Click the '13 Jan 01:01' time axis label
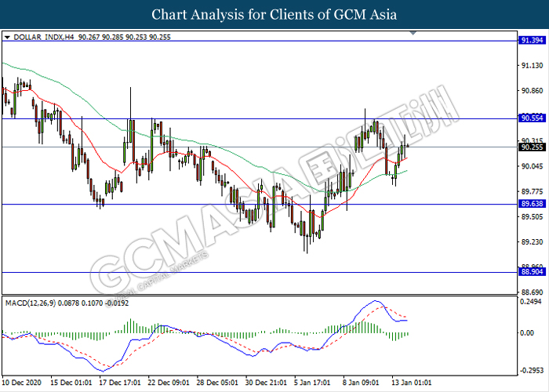Viewport: 549px width, 392px height. (410, 383)
